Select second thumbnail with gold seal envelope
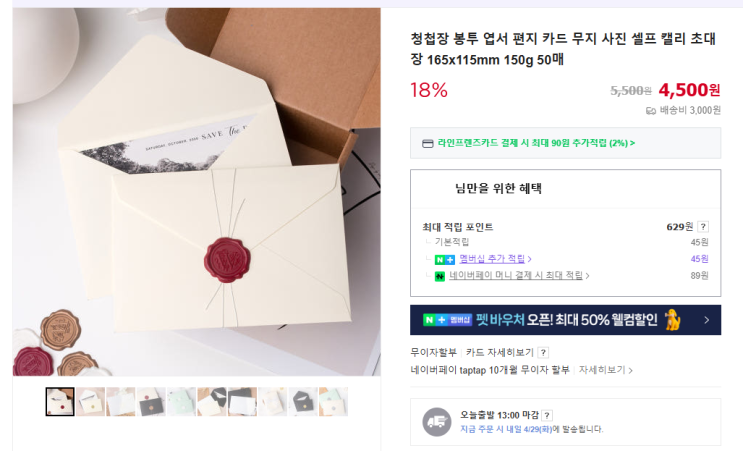Image resolution: width=743 pixels, height=451 pixels. [x=91, y=402]
